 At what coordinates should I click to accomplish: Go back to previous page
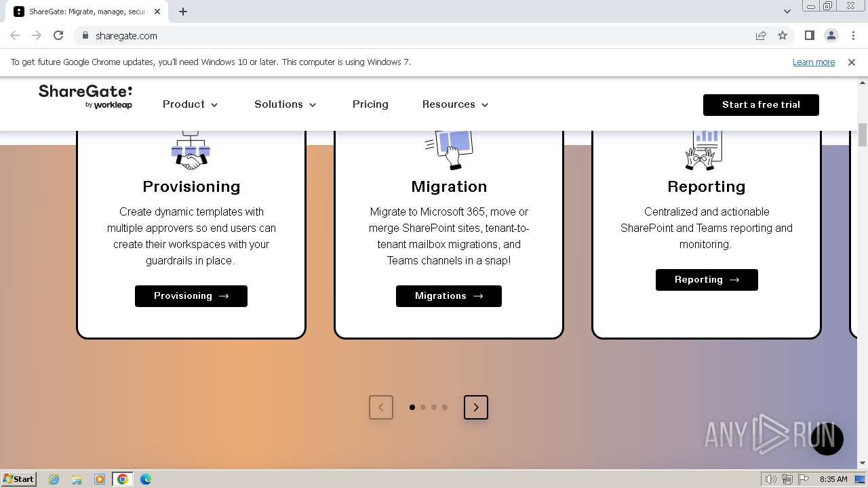15,36
